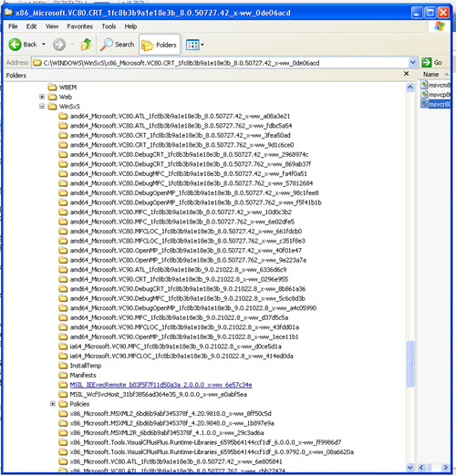Screen dimensions: 456x476
Task: Expand the Policies folder node
Action: coord(53,404)
